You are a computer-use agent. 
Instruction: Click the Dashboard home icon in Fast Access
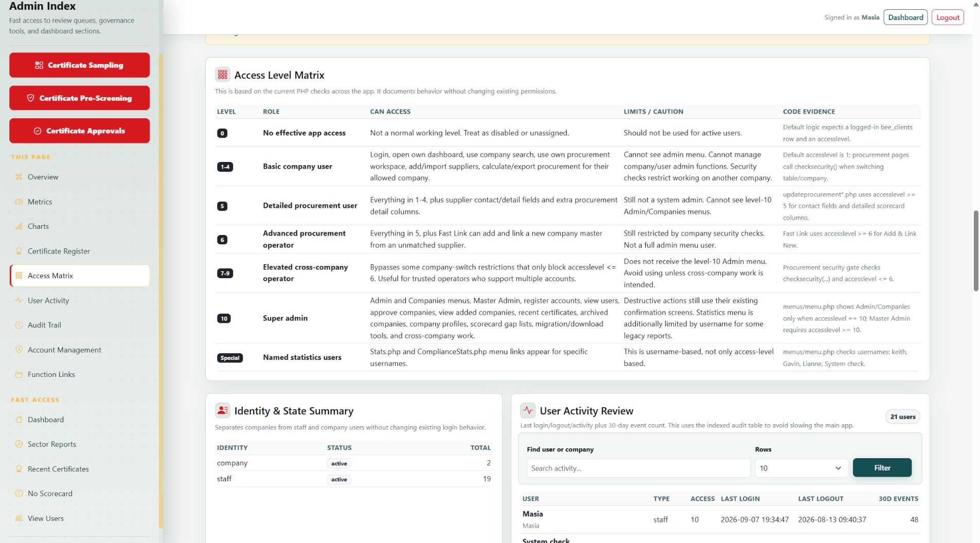(x=19, y=420)
